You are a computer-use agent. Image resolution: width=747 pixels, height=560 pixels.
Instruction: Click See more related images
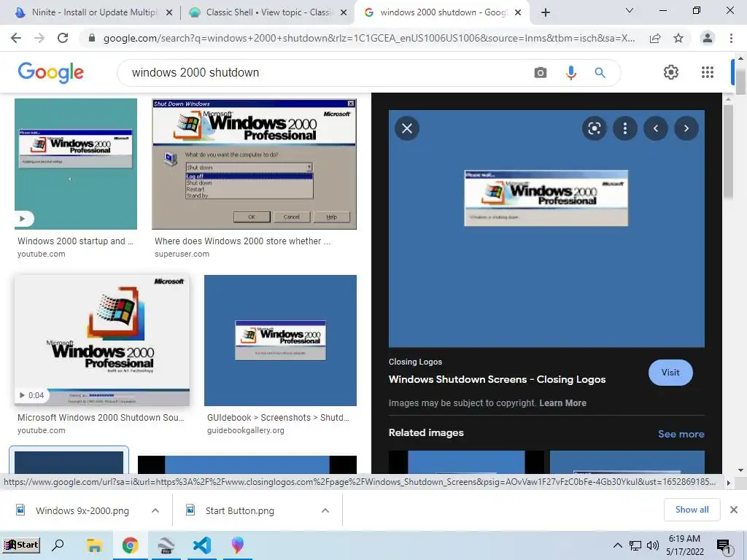pyautogui.click(x=681, y=434)
